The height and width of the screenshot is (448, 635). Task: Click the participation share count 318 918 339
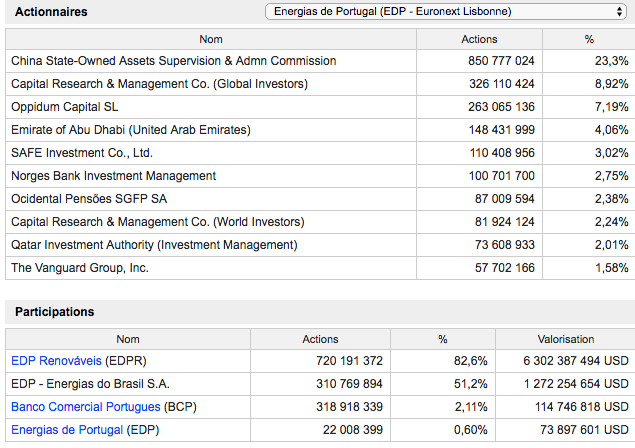349,407
